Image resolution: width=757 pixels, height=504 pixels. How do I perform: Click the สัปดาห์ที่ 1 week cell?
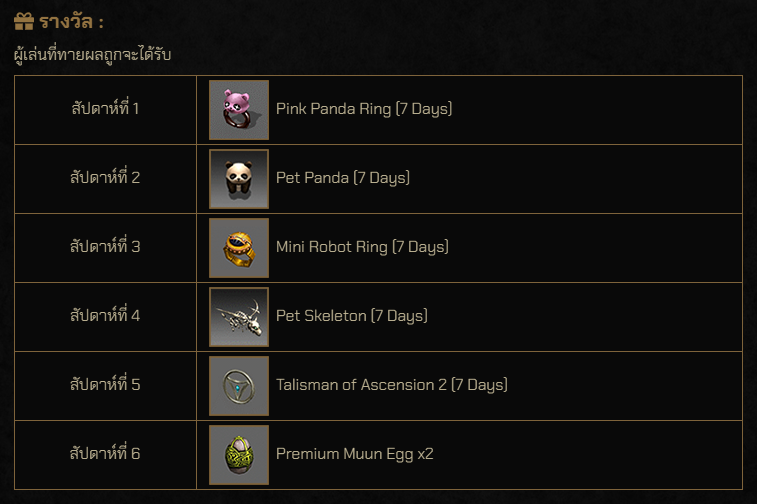tap(105, 108)
